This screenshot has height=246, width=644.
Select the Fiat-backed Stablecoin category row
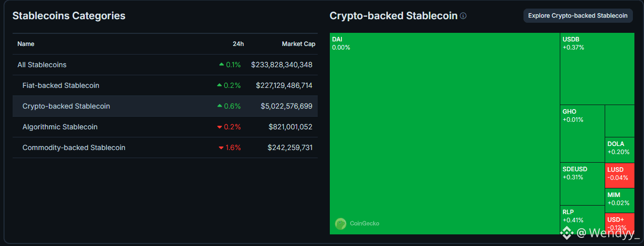click(x=61, y=85)
